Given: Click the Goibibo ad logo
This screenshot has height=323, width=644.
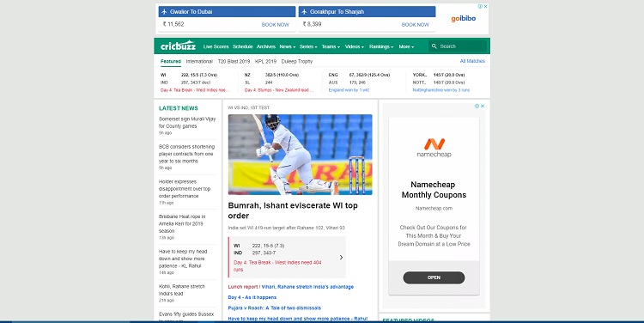Looking at the screenshot, I should coord(464,19).
